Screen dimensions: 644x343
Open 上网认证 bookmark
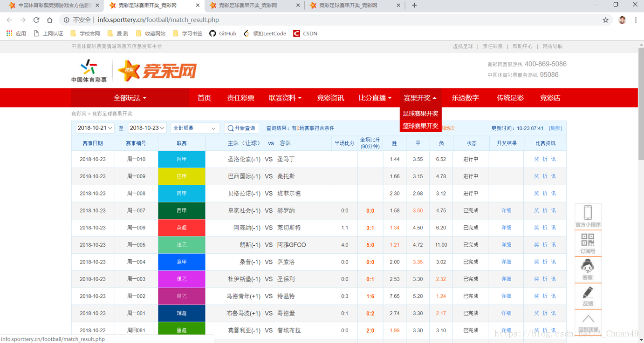[48, 34]
